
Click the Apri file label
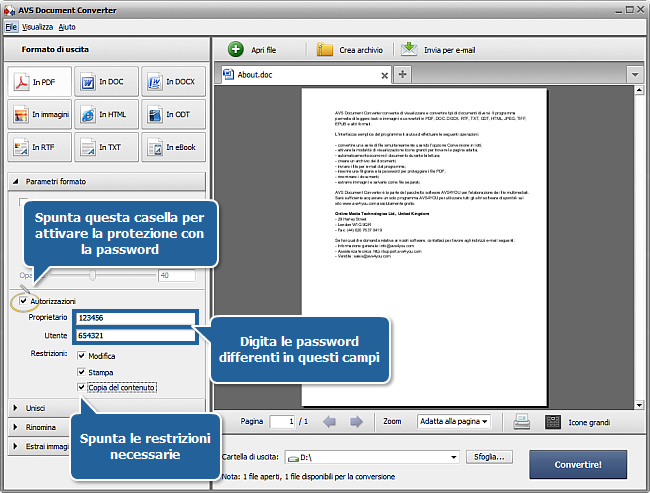264,50
